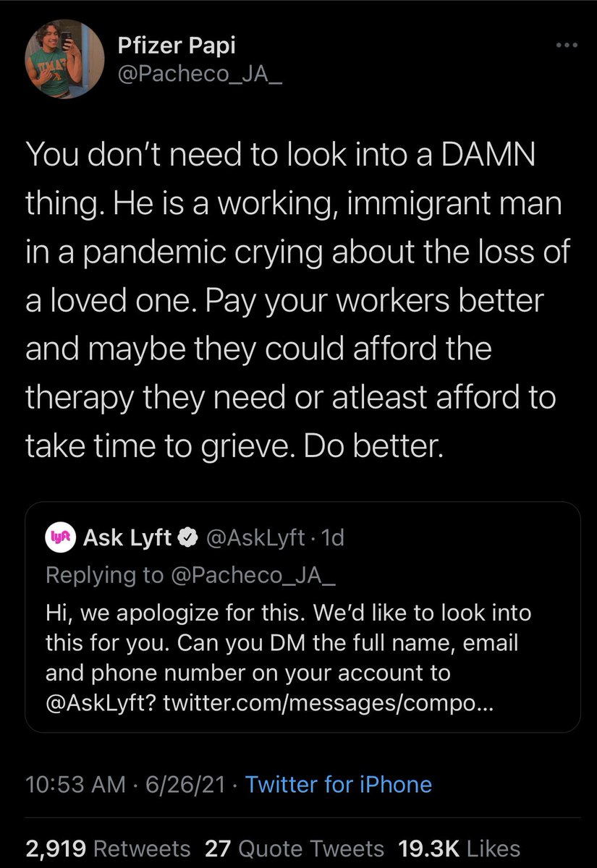
Task: Open the three-dot more options menu
Action: (x=563, y=45)
